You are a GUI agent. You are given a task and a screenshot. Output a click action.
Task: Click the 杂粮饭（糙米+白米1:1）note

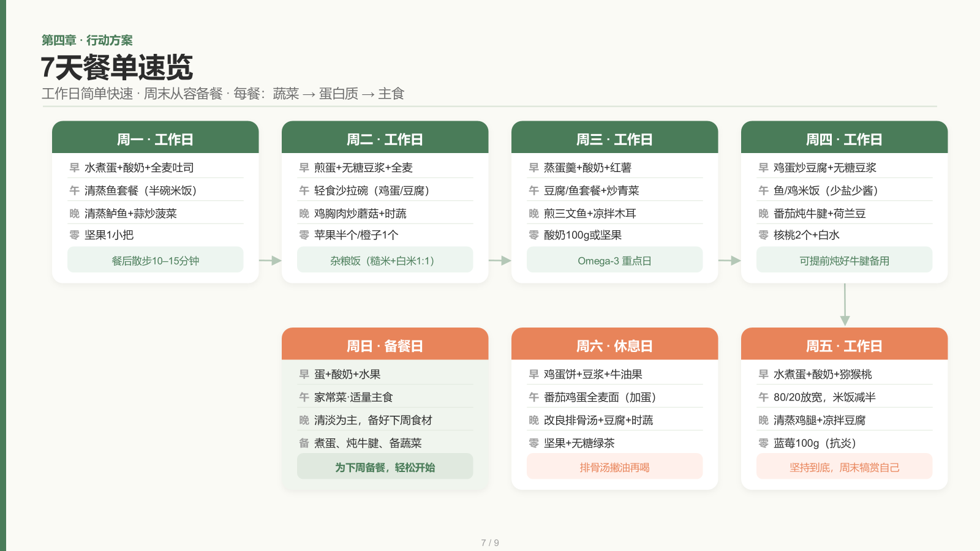385,260
